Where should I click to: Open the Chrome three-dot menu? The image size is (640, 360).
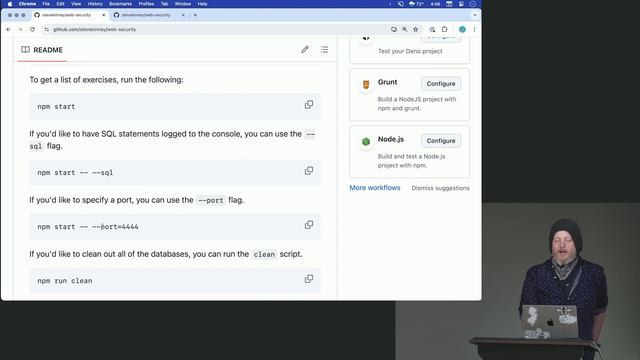point(474,29)
